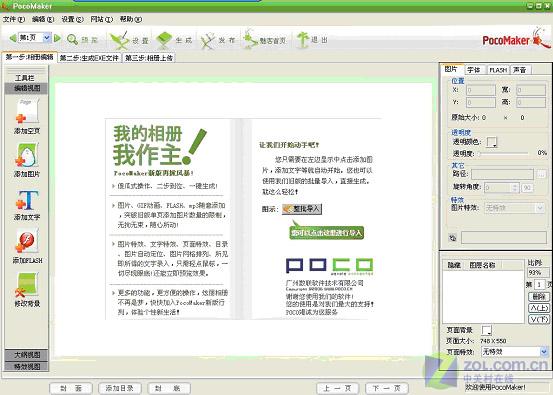Move layer down with ∨(下) button

539,320
